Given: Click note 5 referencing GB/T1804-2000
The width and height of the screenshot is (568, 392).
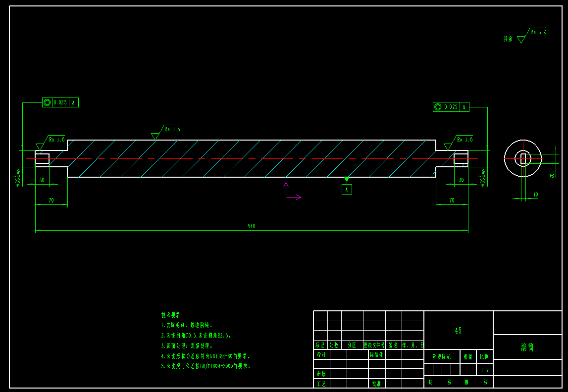Looking at the screenshot, I should pos(206,366).
